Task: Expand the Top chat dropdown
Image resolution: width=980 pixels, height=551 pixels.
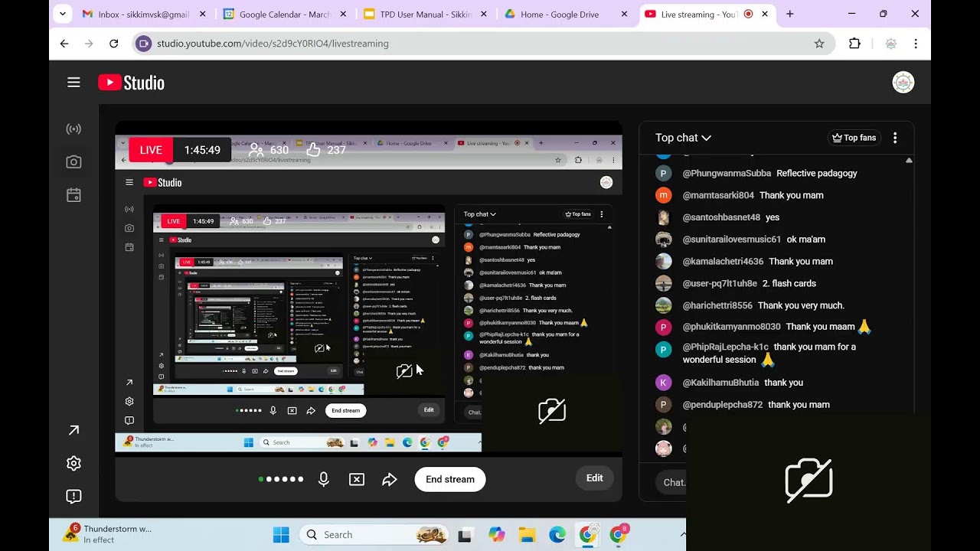Action: click(x=683, y=138)
